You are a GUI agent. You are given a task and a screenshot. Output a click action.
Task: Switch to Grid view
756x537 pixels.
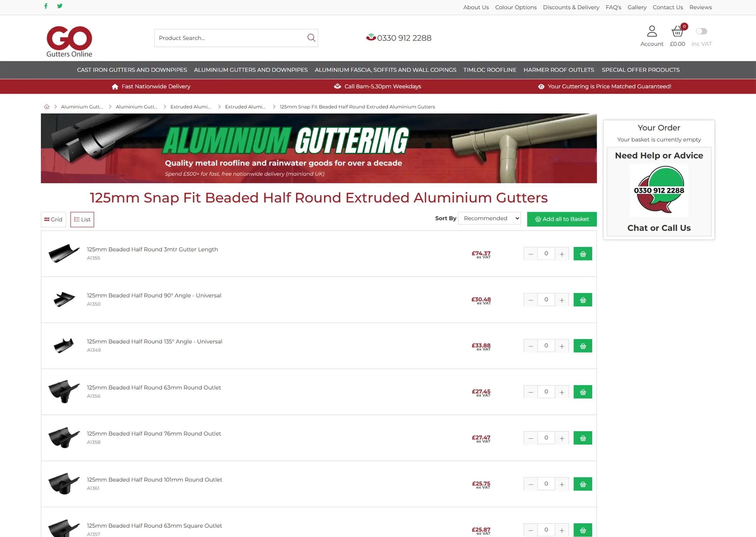point(53,219)
